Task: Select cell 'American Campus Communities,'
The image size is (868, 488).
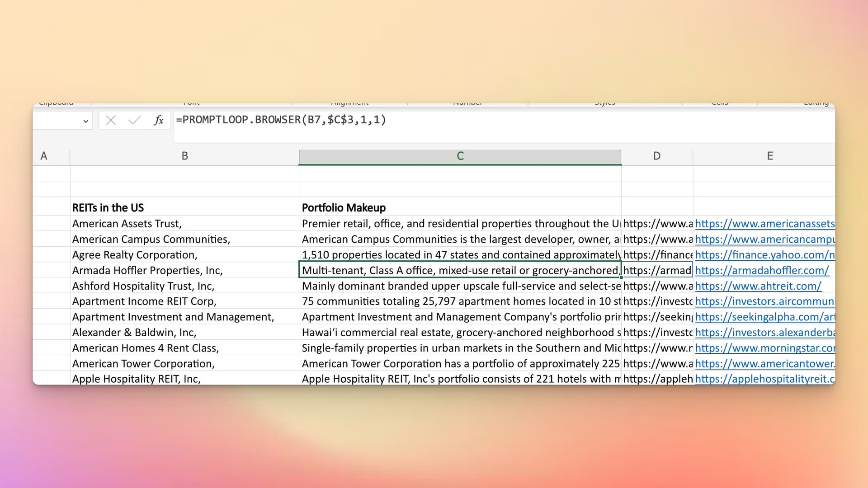Action: [184, 239]
